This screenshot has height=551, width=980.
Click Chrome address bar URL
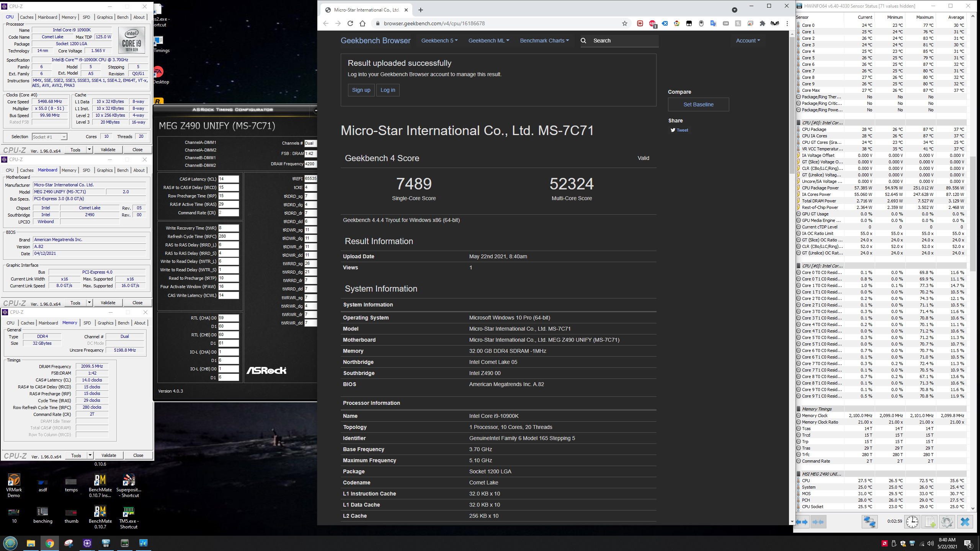[434, 23]
